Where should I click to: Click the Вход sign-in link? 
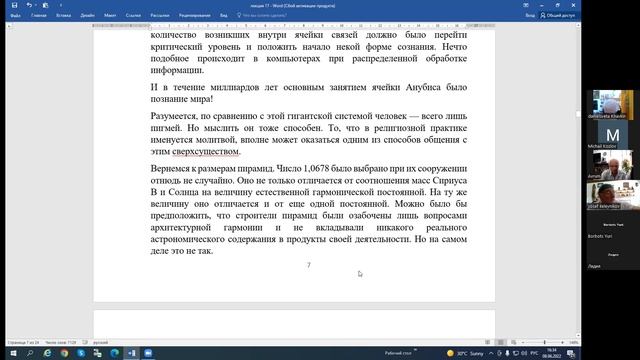pos(530,16)
